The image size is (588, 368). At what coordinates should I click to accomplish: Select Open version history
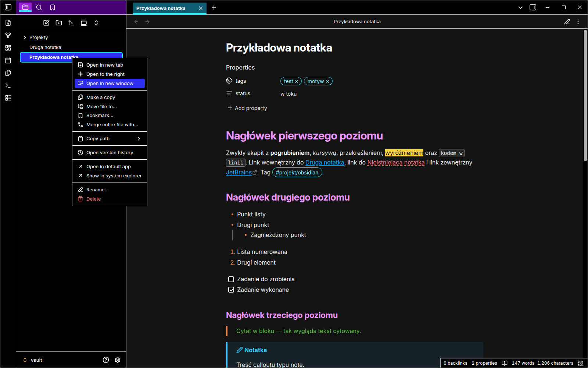[x=110, y=153]
